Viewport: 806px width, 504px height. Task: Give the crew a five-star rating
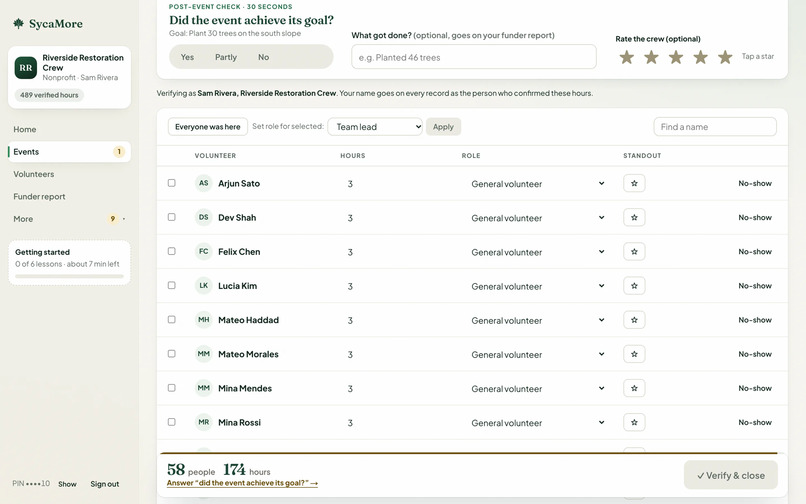point(725,57)
